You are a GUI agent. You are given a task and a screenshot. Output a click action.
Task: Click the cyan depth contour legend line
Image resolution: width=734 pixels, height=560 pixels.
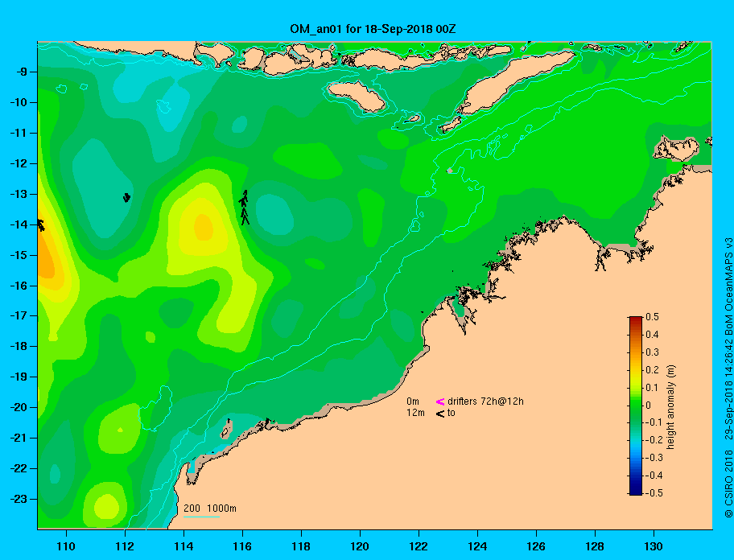coord(201,517)
